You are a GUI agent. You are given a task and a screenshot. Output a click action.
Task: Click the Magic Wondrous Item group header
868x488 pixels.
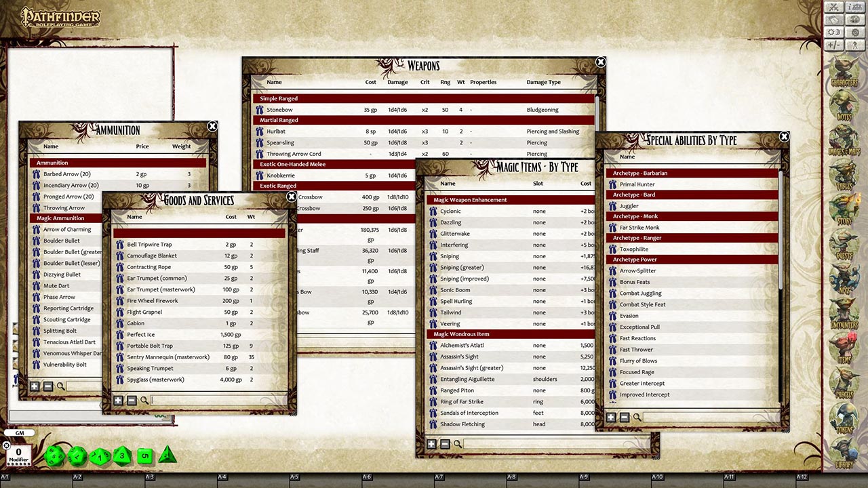[511, 334]
